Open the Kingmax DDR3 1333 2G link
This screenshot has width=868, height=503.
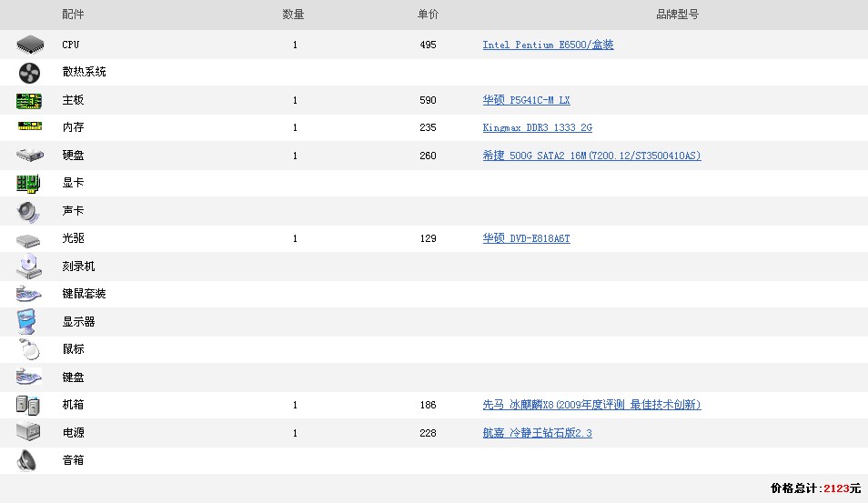(537, 128)
